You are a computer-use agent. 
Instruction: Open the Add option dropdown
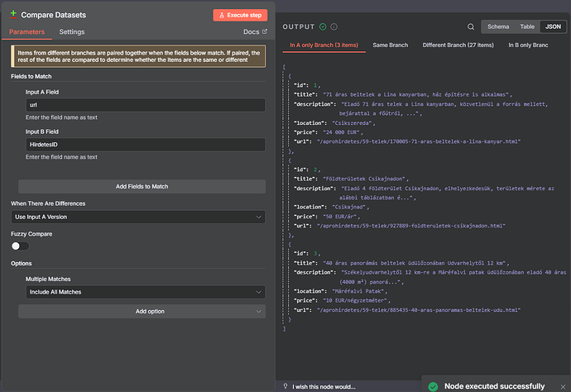[142, 311]
